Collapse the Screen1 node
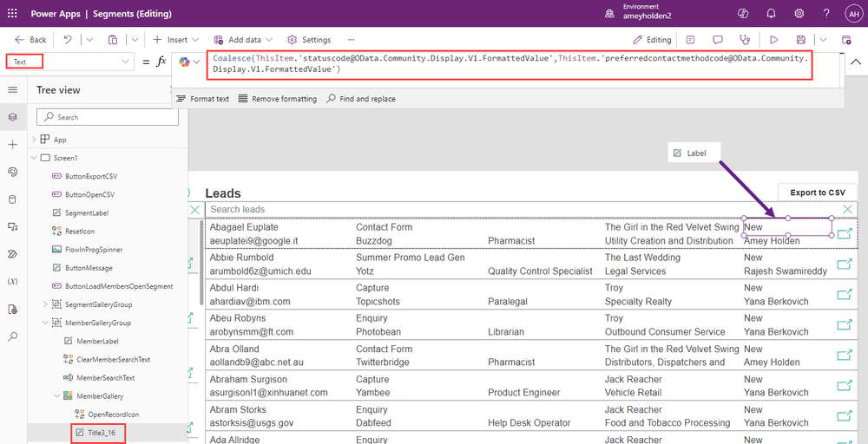 35,158
